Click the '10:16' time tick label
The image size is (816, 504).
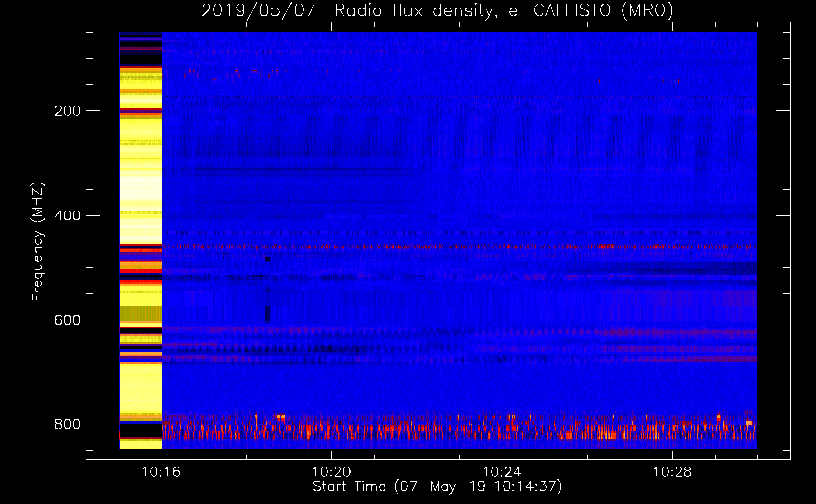point(161,472)
